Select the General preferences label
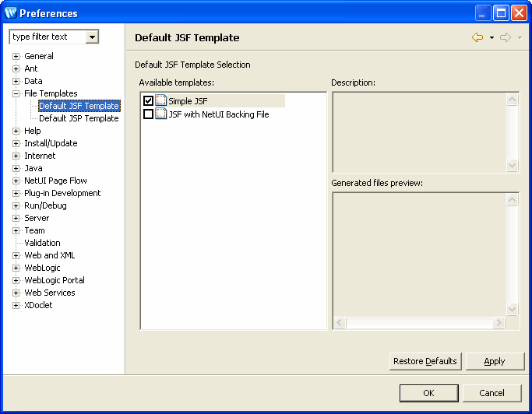The height and width of the screenshot is (414, 532). pyautogui.click(x=39, y=56)
